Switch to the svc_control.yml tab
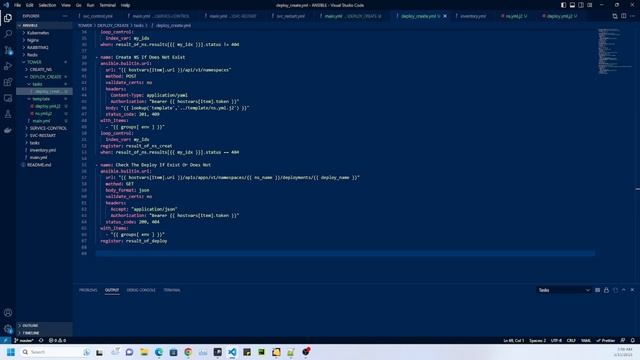Screen dimensions: 640x360 [98, 16]
